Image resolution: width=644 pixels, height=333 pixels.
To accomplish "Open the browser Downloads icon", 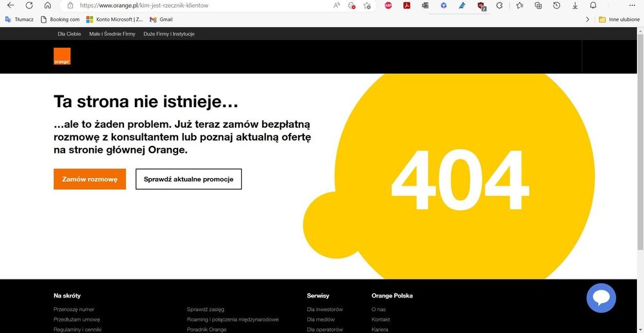I will (575, 5).
